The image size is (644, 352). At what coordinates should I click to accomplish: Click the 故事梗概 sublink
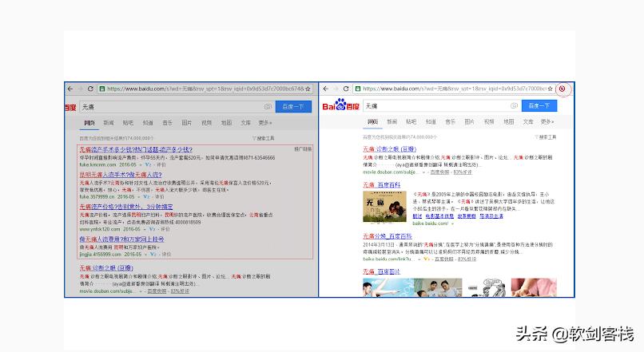467,216
